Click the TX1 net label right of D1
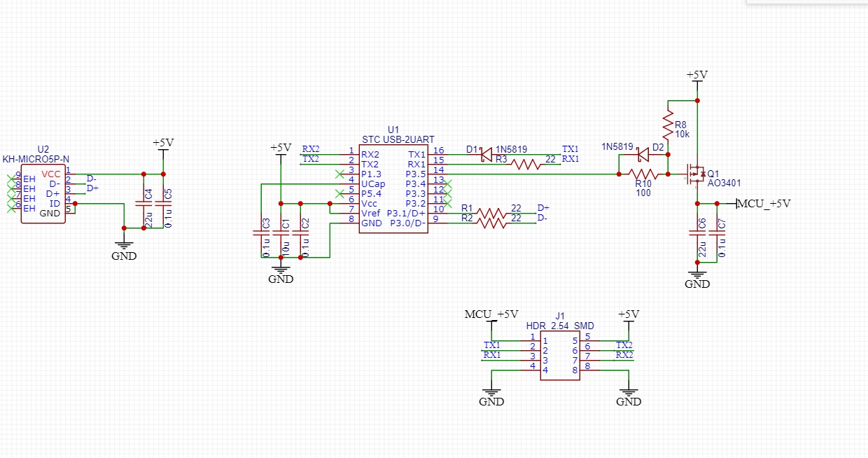This screenshot has height=458, width=868. [570, 149]
